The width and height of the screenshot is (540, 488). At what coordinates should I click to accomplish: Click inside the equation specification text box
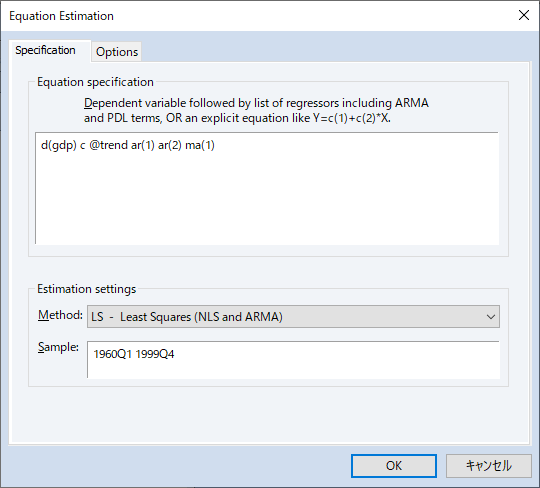pos(267,188)
